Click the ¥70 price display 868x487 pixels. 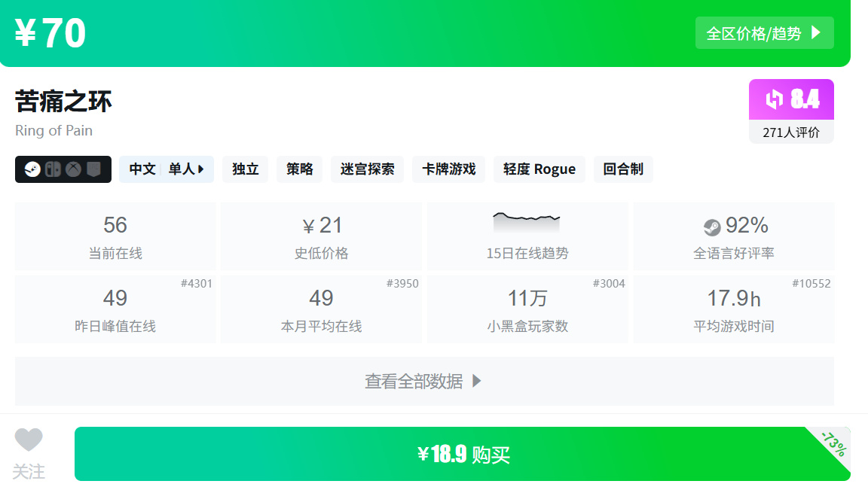pyautogui.click(x=50, y=33)
